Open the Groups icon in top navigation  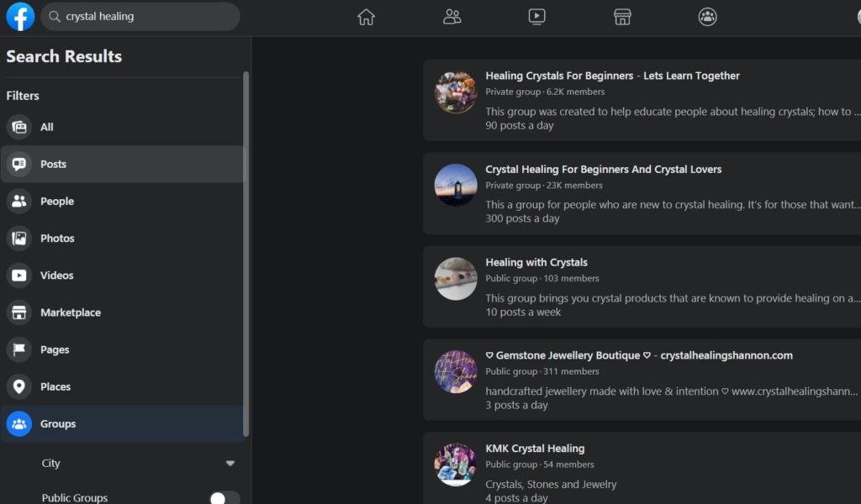707,17
